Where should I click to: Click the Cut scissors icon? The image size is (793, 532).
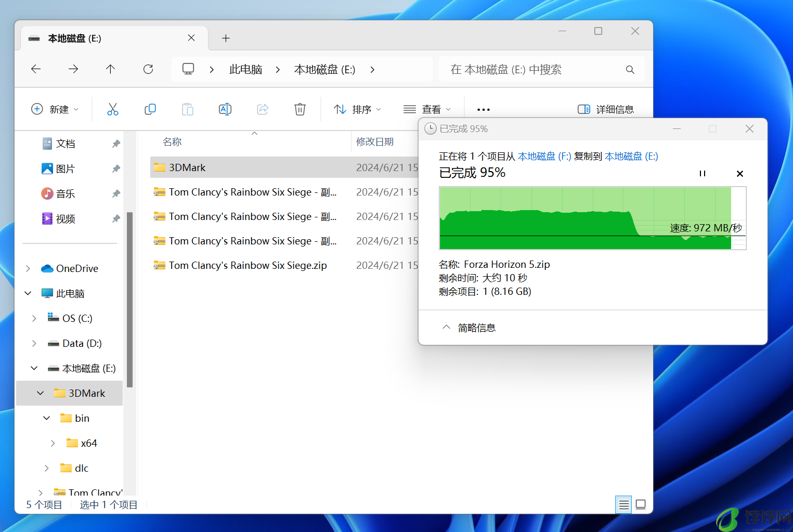[113, 109]
